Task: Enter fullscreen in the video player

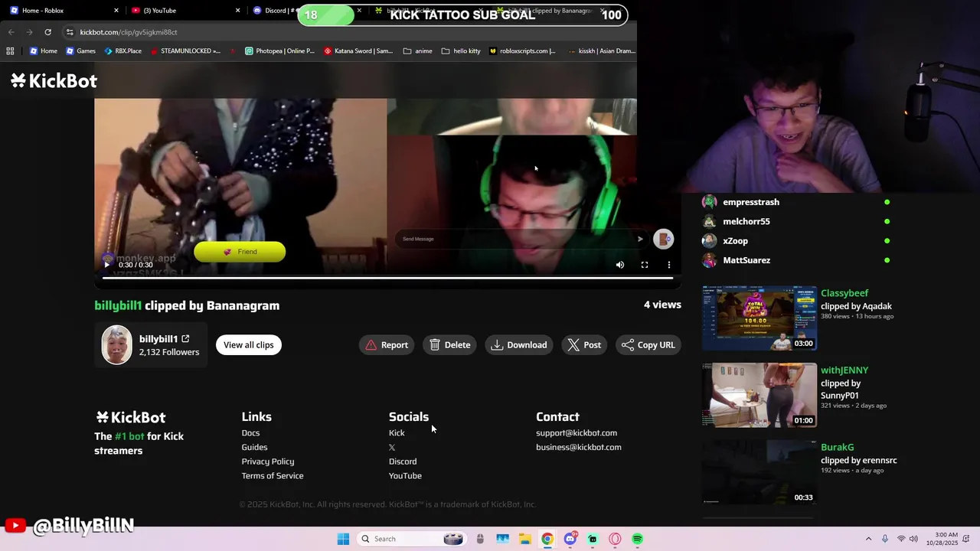Action: [645, 265]
